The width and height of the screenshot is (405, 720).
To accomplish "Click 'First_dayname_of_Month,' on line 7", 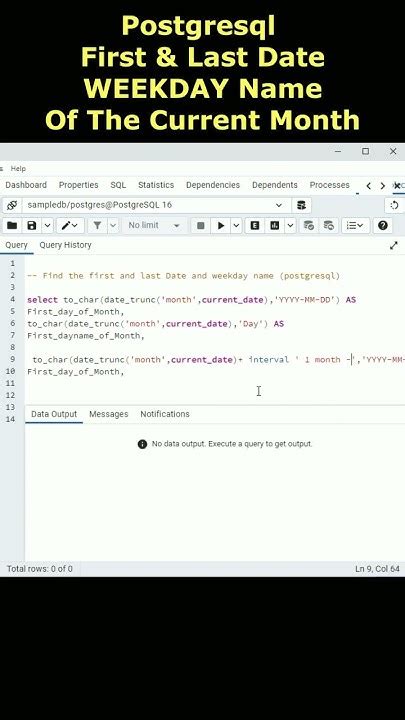I will tap(86, 336).
